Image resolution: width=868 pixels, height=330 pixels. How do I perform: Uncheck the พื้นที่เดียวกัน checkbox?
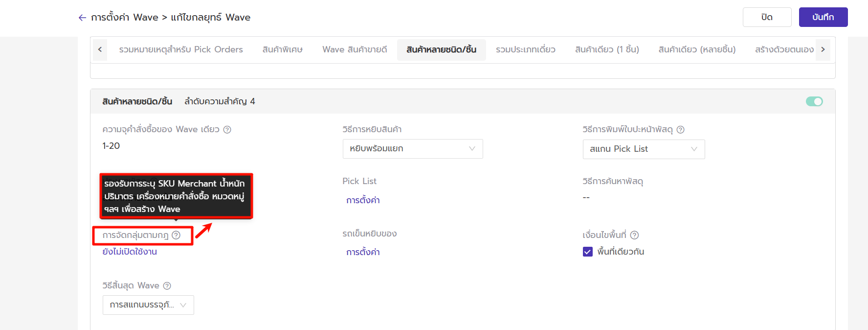pyautogui.click(x=588, y=252)
